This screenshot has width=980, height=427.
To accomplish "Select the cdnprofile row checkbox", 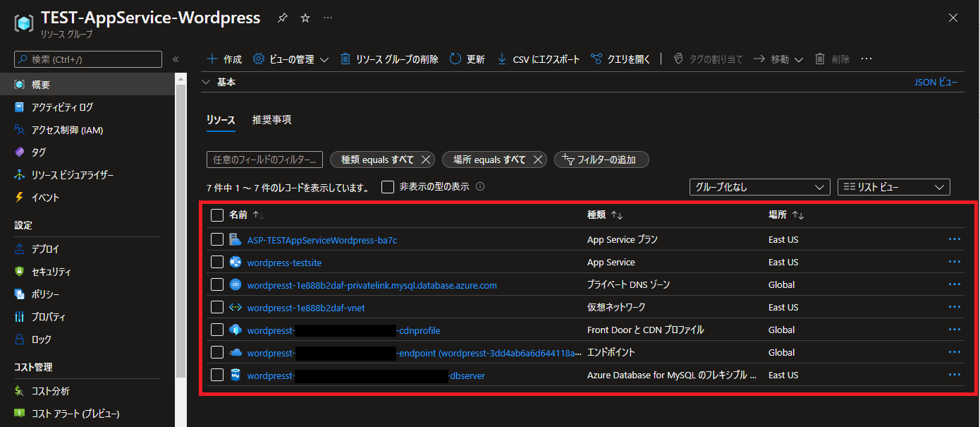I will click(217, 330).
